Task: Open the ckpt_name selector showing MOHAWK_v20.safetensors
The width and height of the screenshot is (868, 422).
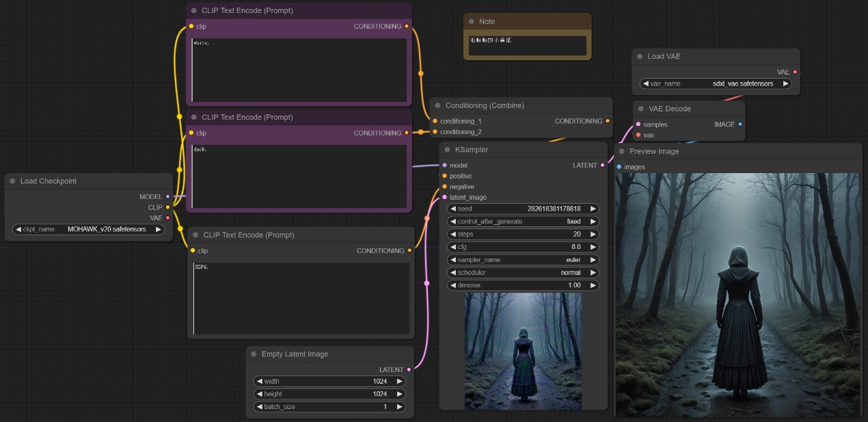Action: click(x=89, y=229)
